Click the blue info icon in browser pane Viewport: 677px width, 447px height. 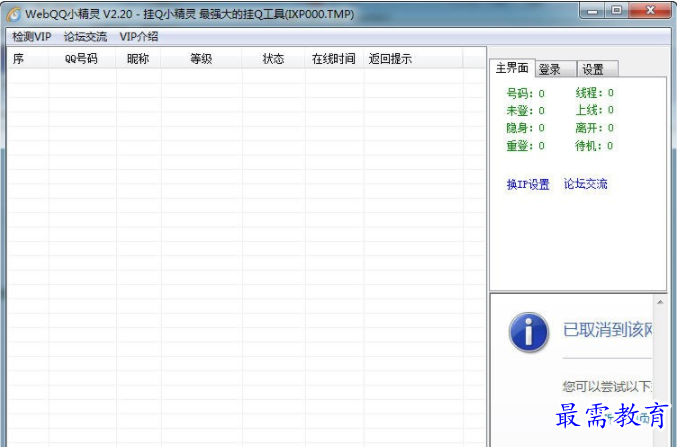tap(529, 333)
